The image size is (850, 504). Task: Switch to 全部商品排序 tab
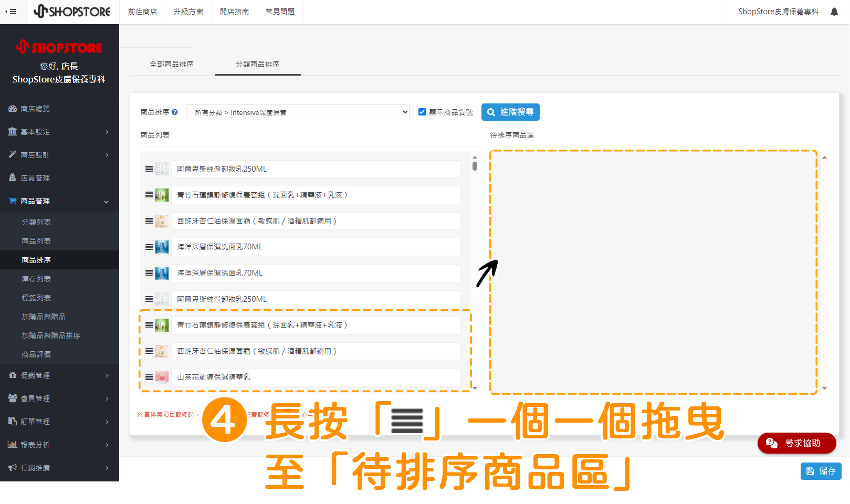click(172, 64)
